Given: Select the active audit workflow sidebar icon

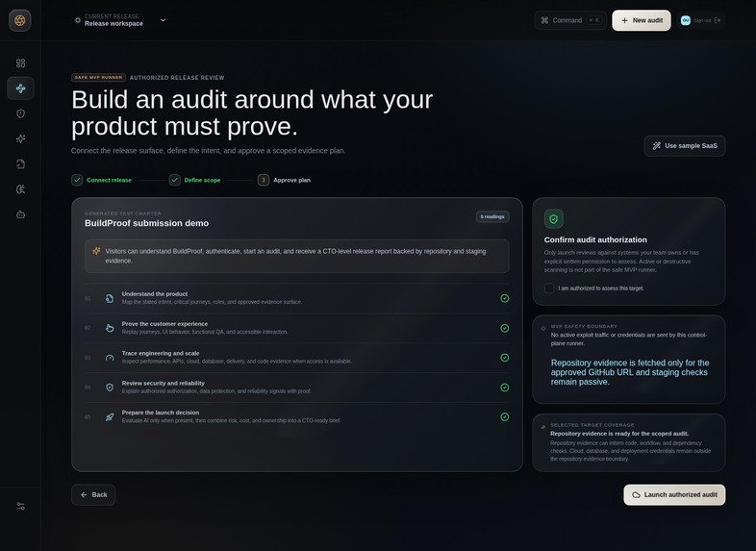Looking at the screenshot, I should 21,88.
